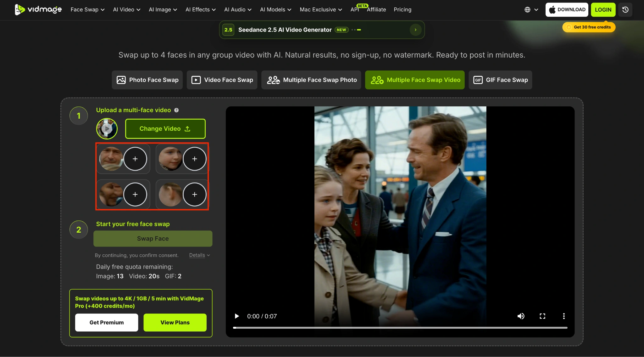Expand the Face Swap menu
This screenshot has height=357, width=644.
[87, 9]
